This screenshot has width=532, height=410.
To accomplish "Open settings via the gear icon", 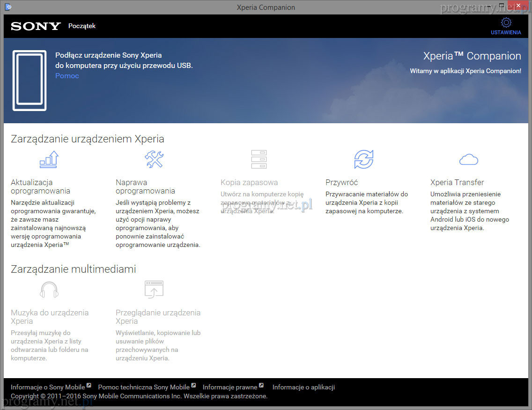I will (506, 22).
